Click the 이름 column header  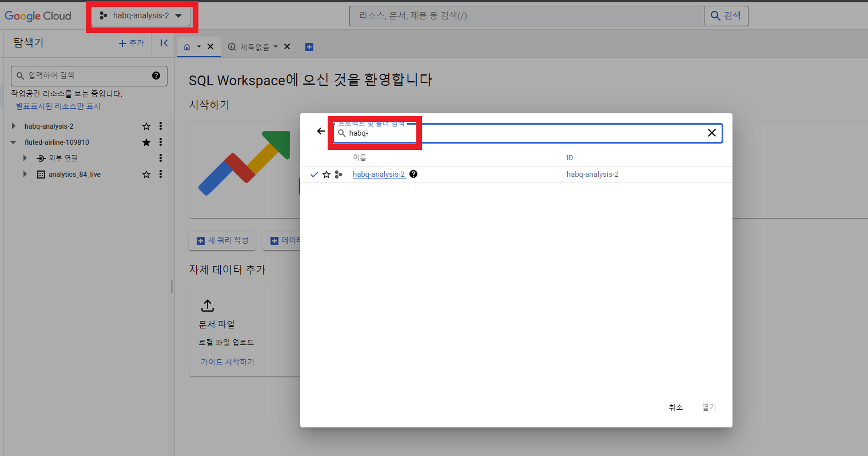360,158
